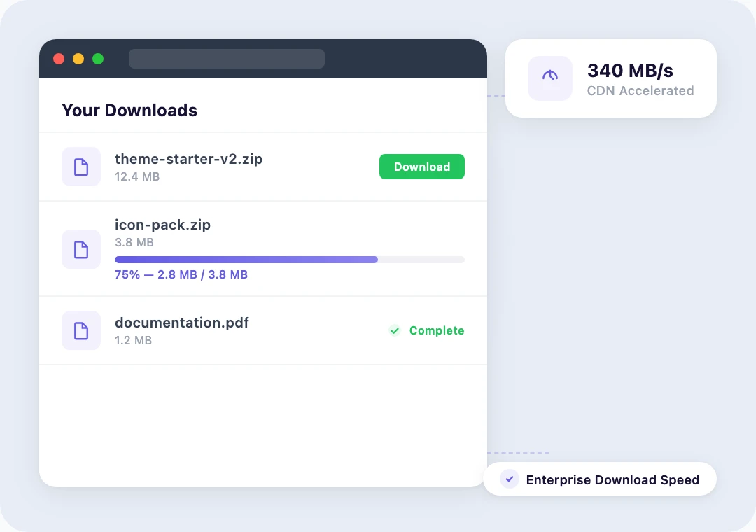Click the speedometer icon on the CDN card
This screenshot has width=756, height=532.
[550, 78]
